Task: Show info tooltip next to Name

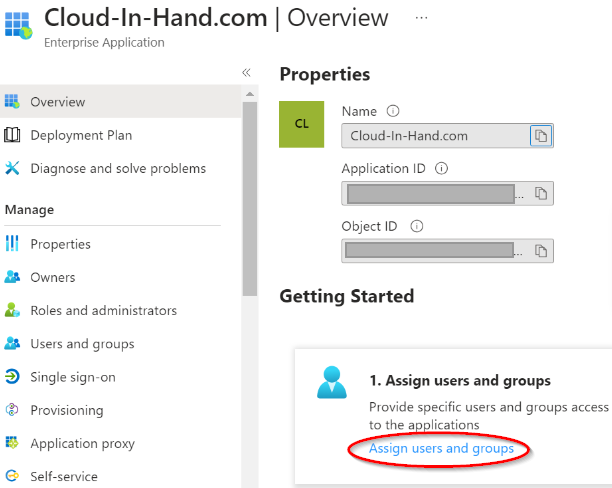Action: 393,111
